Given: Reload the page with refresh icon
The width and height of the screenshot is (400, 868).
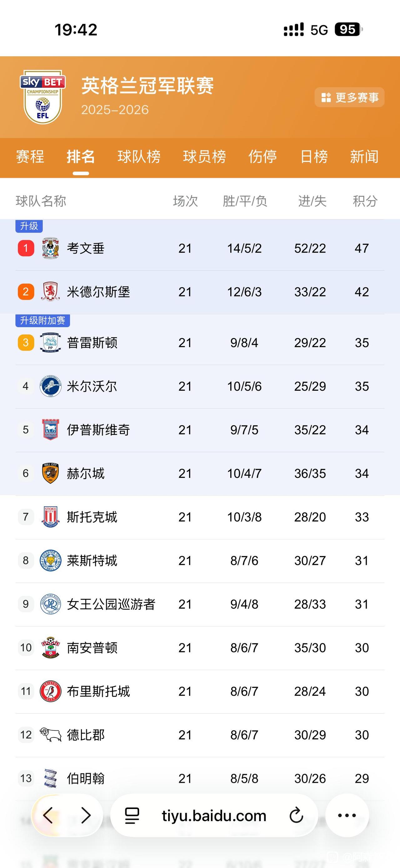Looking at the screenshot, I should [296, 816].
